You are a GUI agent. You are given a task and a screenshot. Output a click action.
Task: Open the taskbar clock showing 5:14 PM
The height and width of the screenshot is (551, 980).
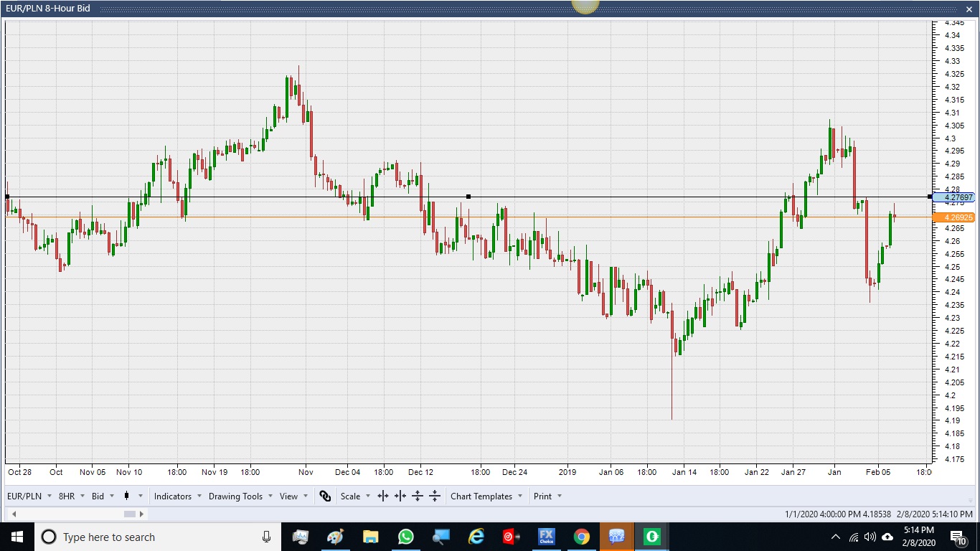(918, 537)
